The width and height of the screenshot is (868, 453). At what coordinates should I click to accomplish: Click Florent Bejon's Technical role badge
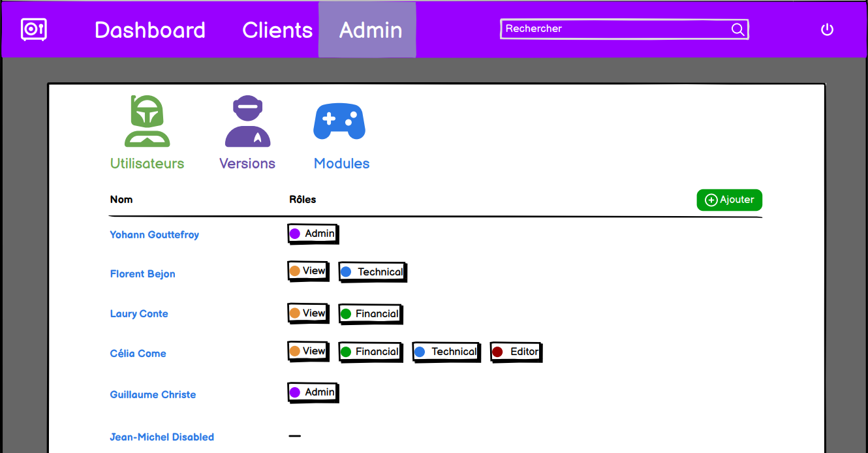point(373,272)
